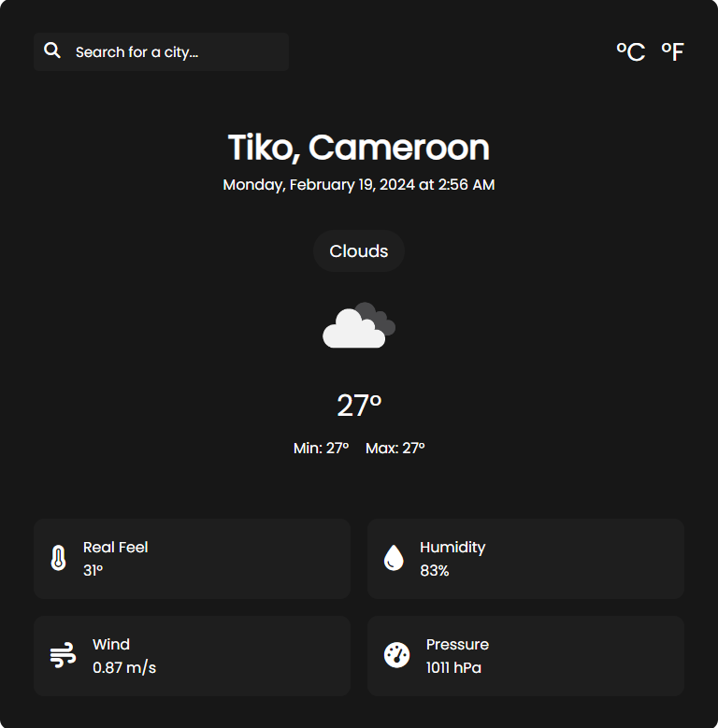Select the Clouds condition pill
This screenshot has width=718, height=728.
click(359, 250)
